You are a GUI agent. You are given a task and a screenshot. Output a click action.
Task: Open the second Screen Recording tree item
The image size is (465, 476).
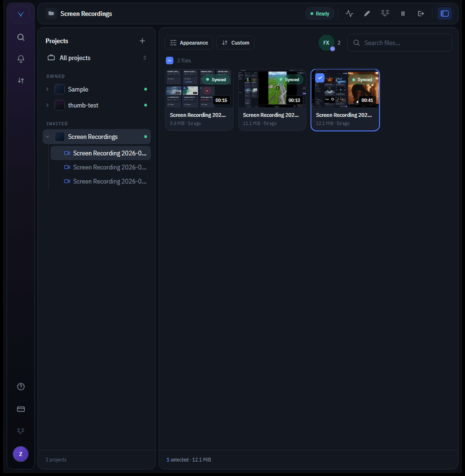(100, 167)
